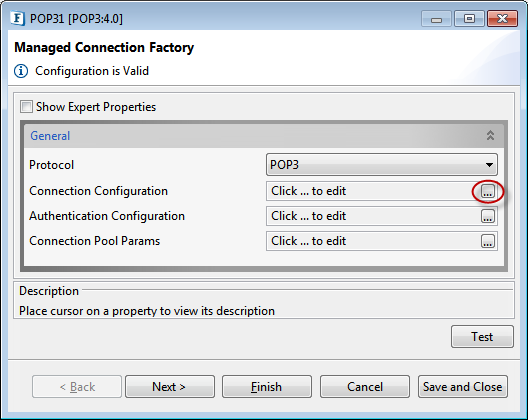Click the Protocol dropdown arrow

click(489, 165)
